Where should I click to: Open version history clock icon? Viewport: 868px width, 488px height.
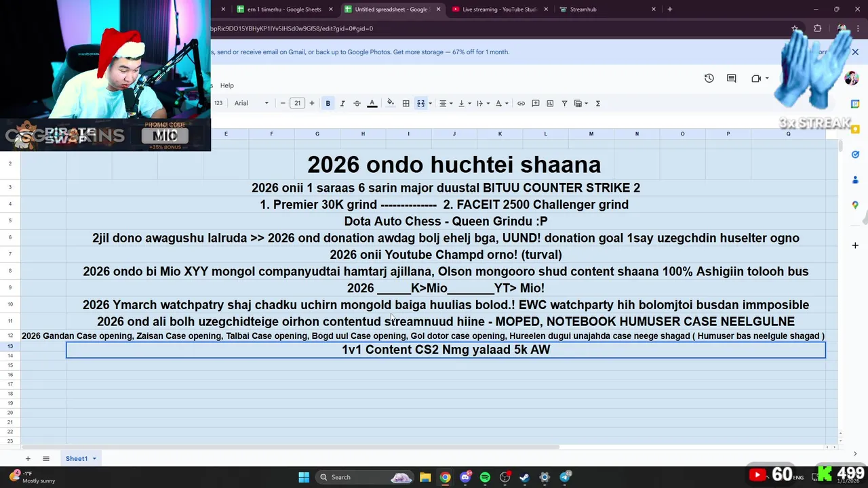(709, 78)
